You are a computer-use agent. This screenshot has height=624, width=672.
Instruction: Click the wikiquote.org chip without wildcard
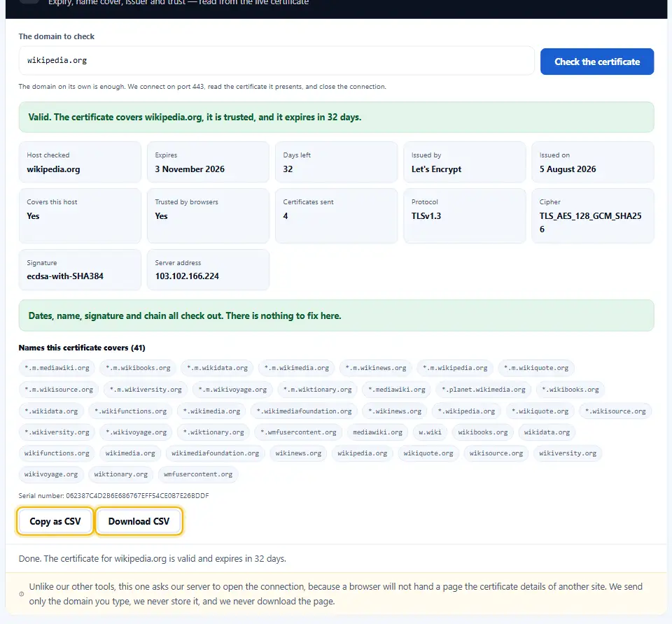[428, 453]
